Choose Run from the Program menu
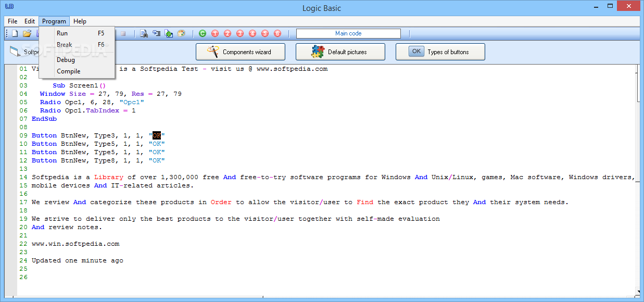644x302 pixels. 77,33
